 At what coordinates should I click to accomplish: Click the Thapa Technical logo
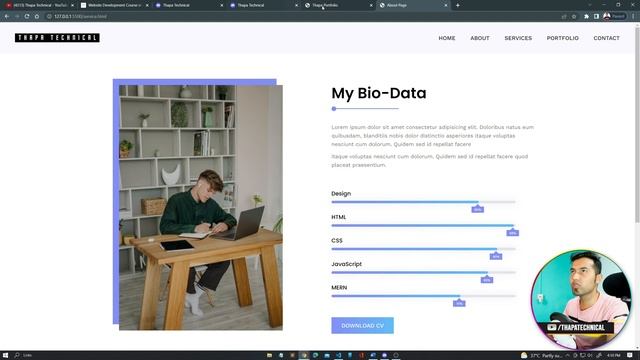point(57,38)
